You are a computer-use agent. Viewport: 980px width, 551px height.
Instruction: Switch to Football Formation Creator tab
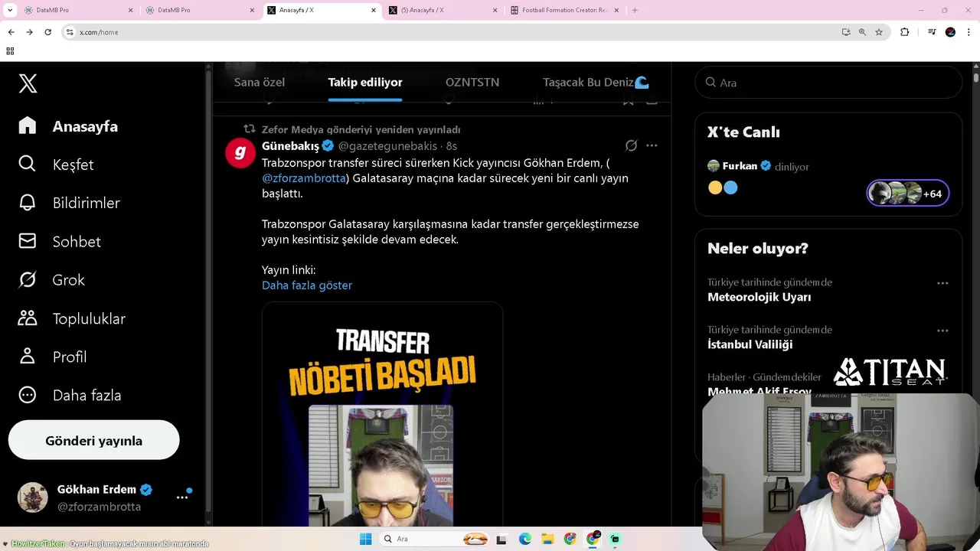pos(565,10)
